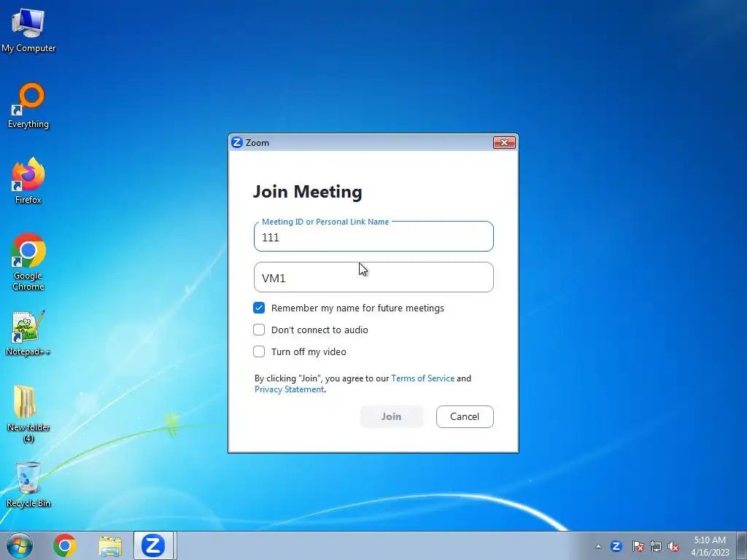Open the Windows Start menu
This screenshot has height=560, width=747.
point(20,545)
